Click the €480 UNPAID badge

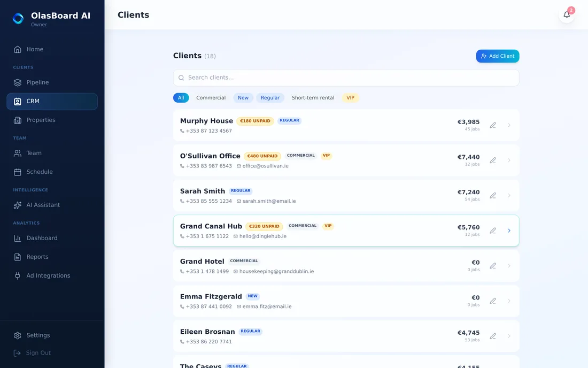(262, 156)
